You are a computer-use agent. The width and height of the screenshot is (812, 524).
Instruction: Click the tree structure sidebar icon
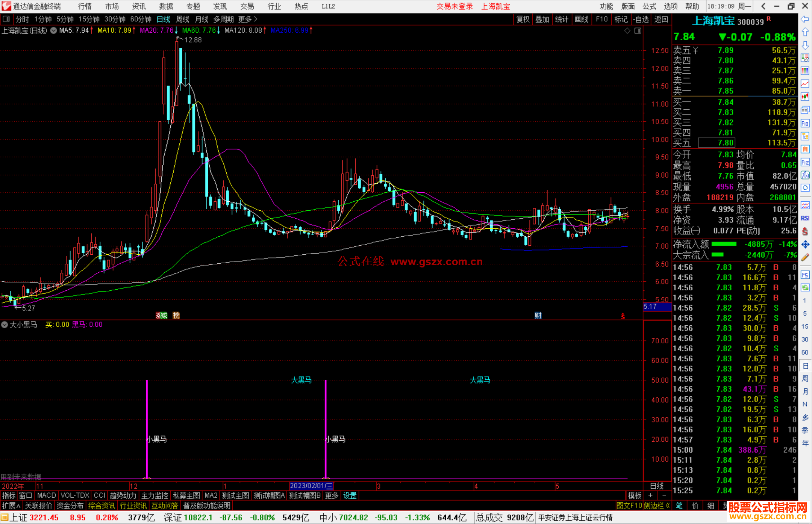(x=805, y=136)
